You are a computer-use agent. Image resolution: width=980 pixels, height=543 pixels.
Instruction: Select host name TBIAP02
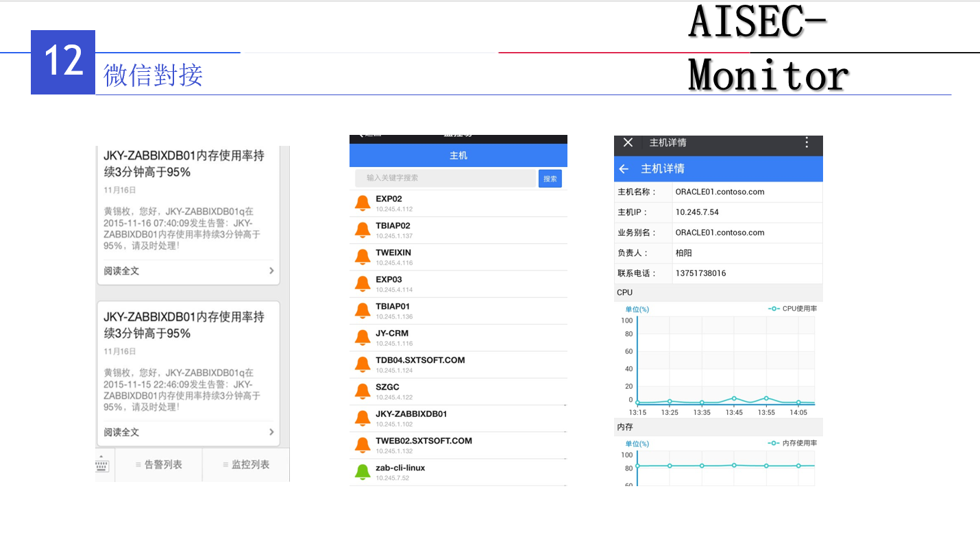click(393, 226)
